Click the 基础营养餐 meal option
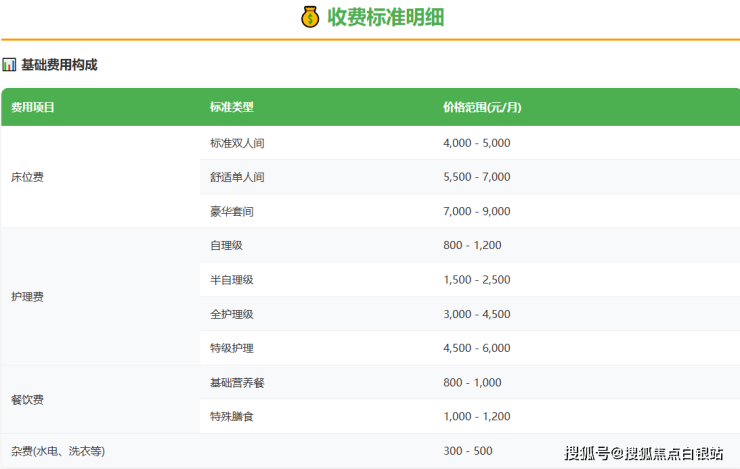 tap(237, 382)
